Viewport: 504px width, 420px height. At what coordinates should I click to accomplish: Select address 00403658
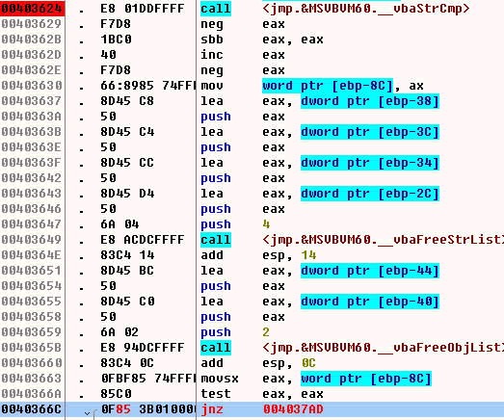tap(32, 317)
